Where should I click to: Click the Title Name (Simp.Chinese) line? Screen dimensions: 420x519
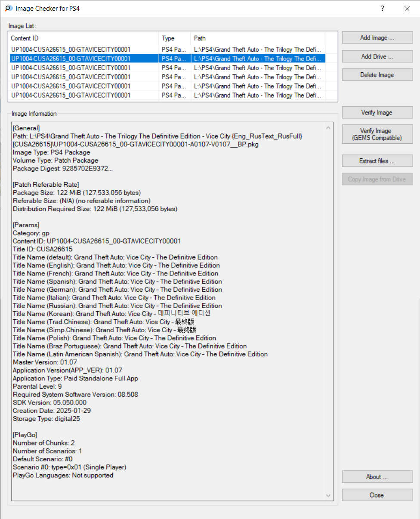(105, 330)
